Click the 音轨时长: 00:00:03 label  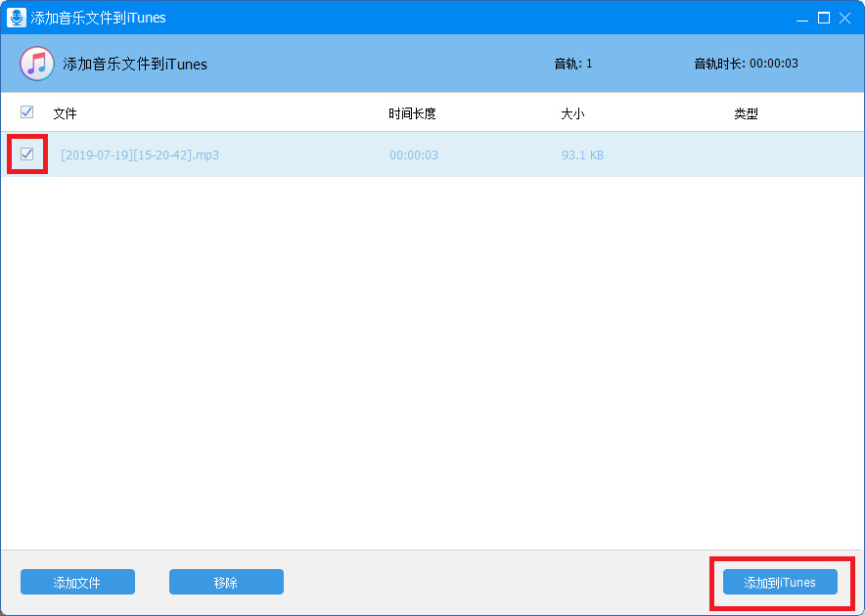click(746, 64)
